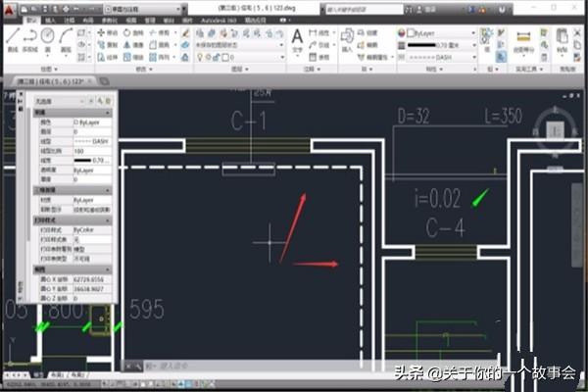Image resolution: width=588 pixels, height=392 pixels.
Task: Click the Measure tool icon
Action: coord(523,37)
